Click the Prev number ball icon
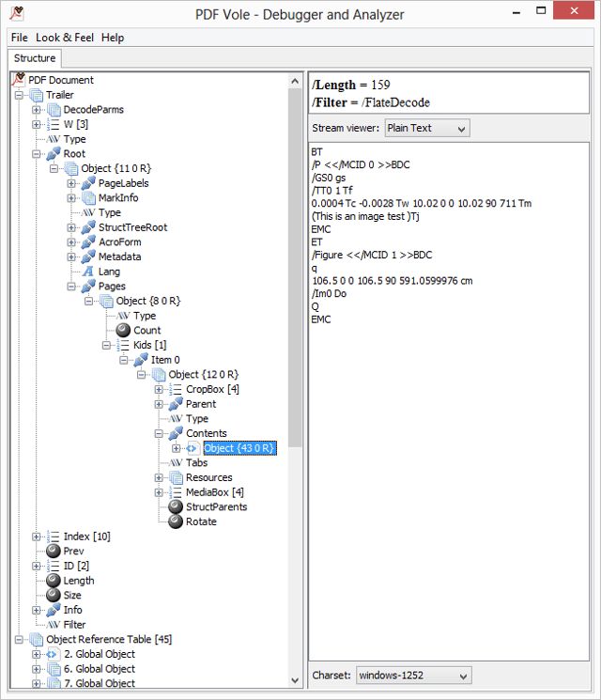Image resolution: width=601 pixels, height=700 pixels. [x=54, y=551]
